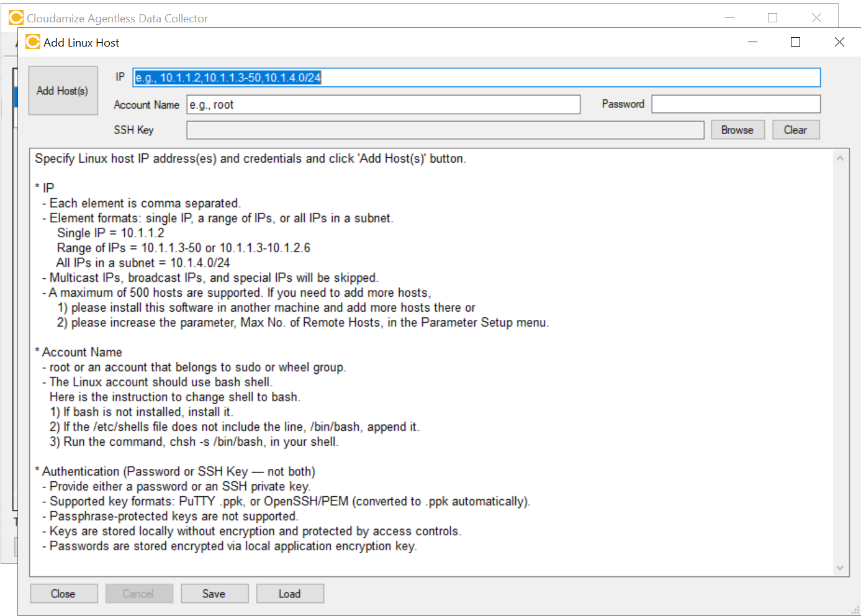Click the 'Supported key formats: PuTTY .ppk' line
The image size is (861, 616).
pyautogui.click(x=286, y=501)
